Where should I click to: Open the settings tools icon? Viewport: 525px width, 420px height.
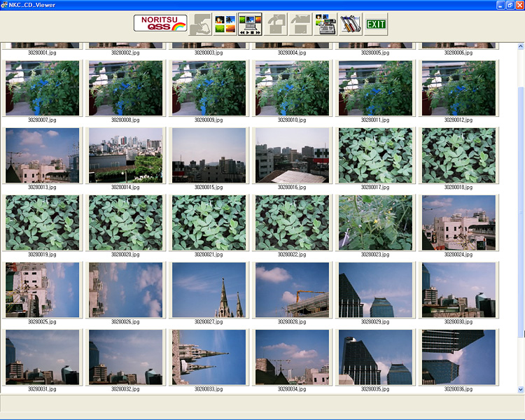[x=349, y=24]
